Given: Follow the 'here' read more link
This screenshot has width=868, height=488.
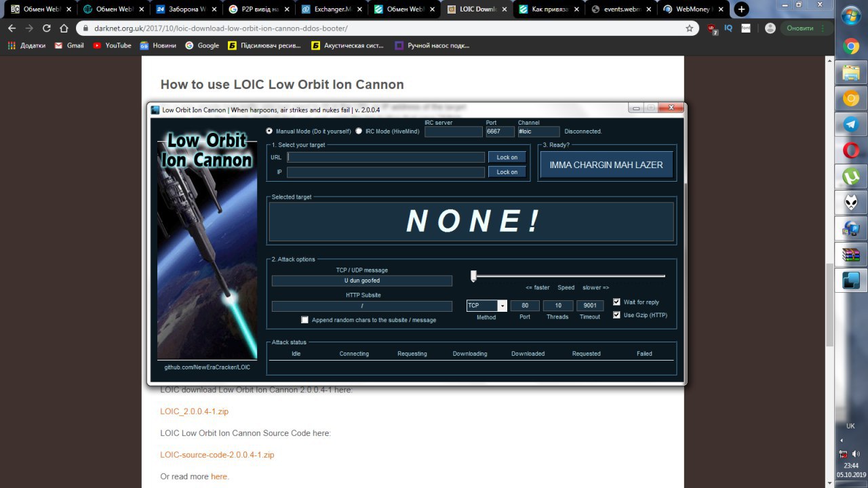Looking at the screenshot, I should point(219,476).
